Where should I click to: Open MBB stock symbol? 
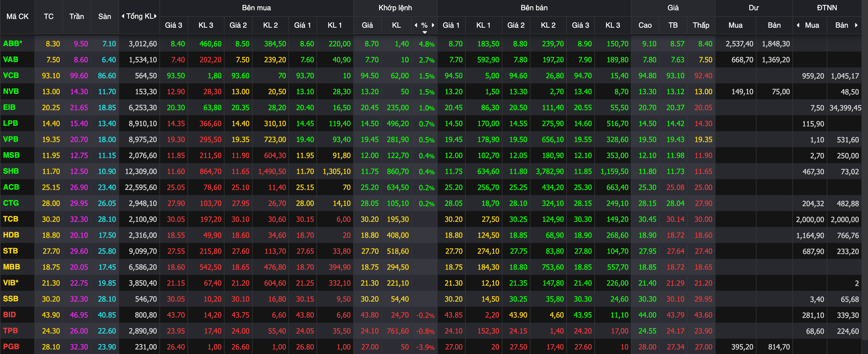tap(12, 267)
